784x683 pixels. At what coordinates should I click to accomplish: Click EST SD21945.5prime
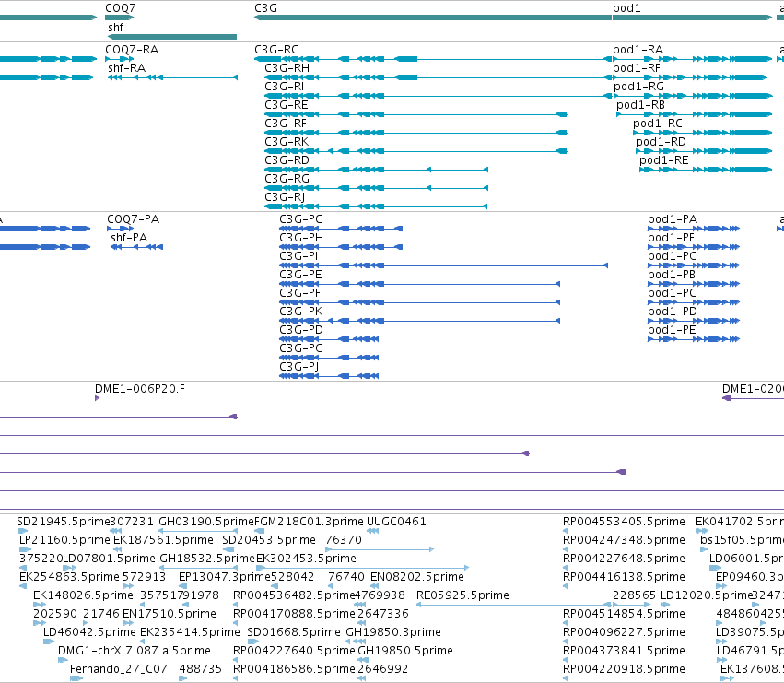(63, 522)
